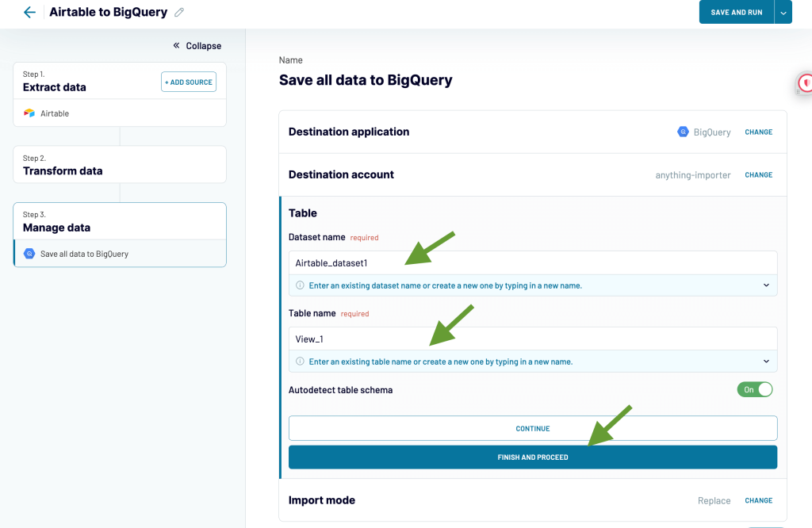Viewport: 812px width, 528px height.
Task: Change the Destination application
Action: [759, 132]
